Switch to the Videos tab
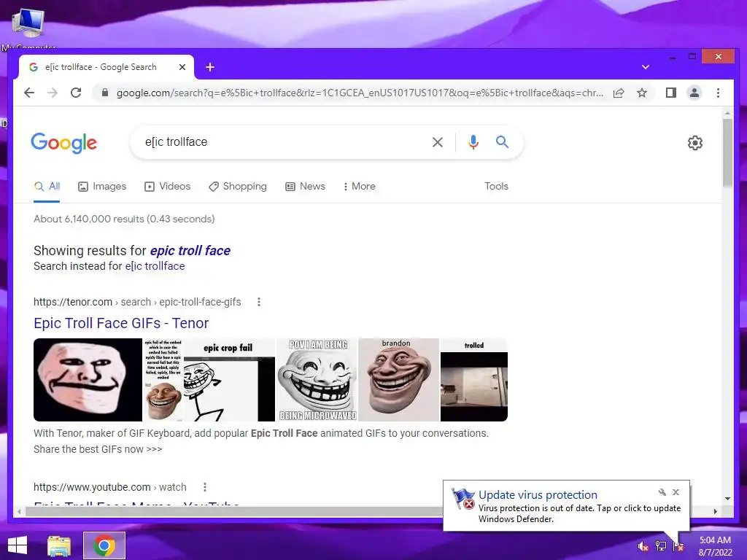 [167, 186]
